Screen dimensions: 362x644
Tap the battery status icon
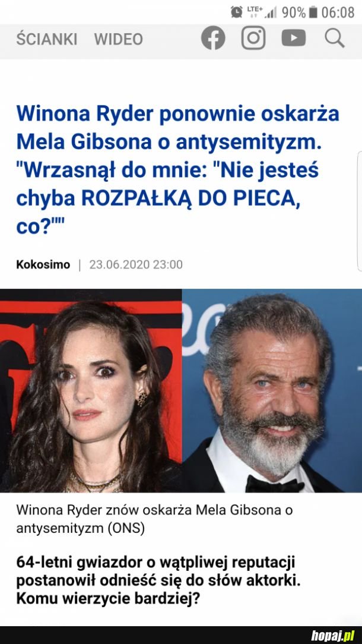(313, 12)
